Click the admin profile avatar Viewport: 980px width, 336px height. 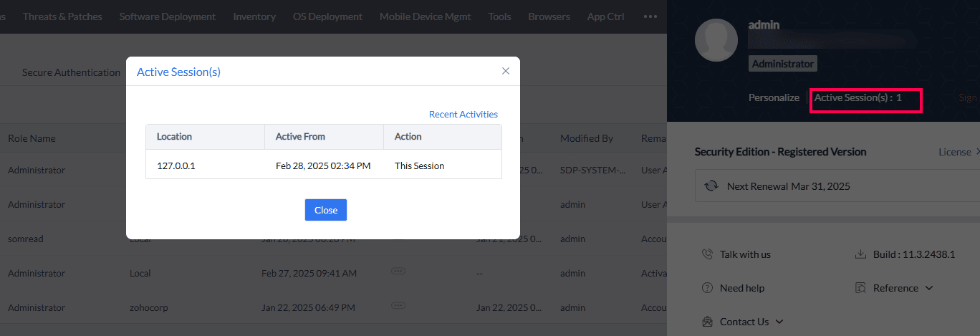tap(716, 40)
